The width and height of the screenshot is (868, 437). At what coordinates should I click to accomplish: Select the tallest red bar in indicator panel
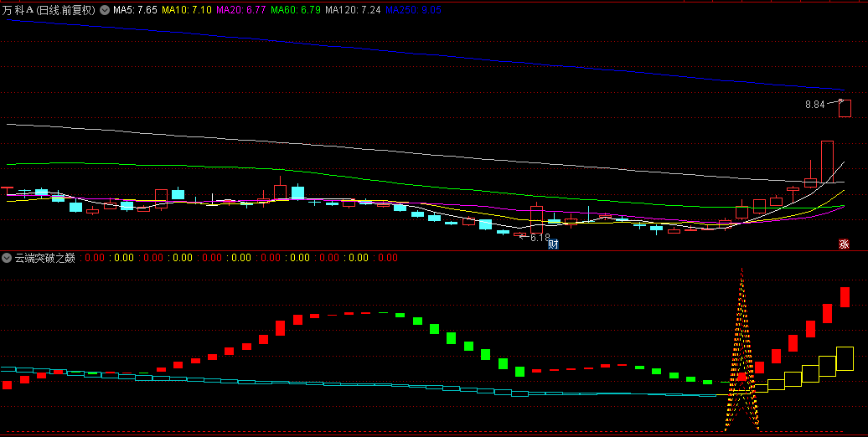click(845, 297)
